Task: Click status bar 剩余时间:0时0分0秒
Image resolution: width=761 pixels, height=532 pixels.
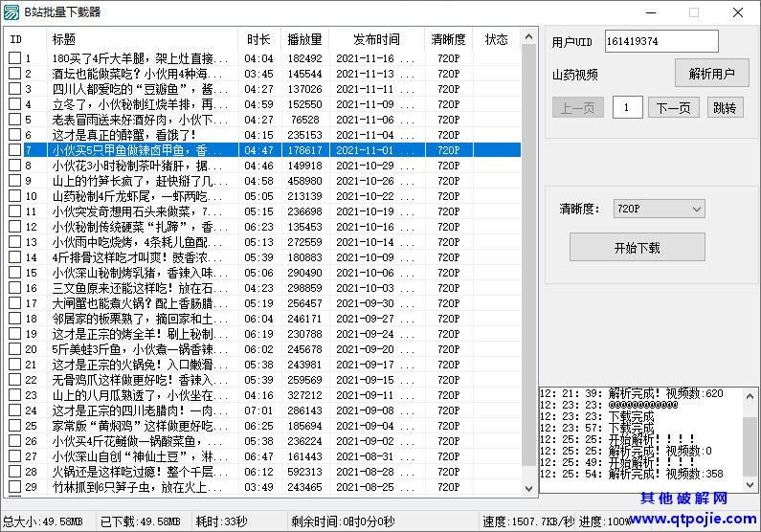Action: point(343,521)
